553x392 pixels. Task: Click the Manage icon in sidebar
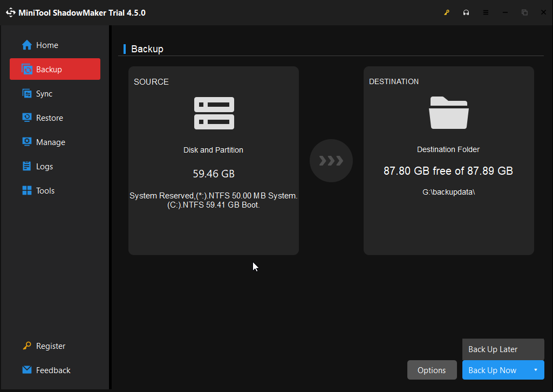coord(27,142)
